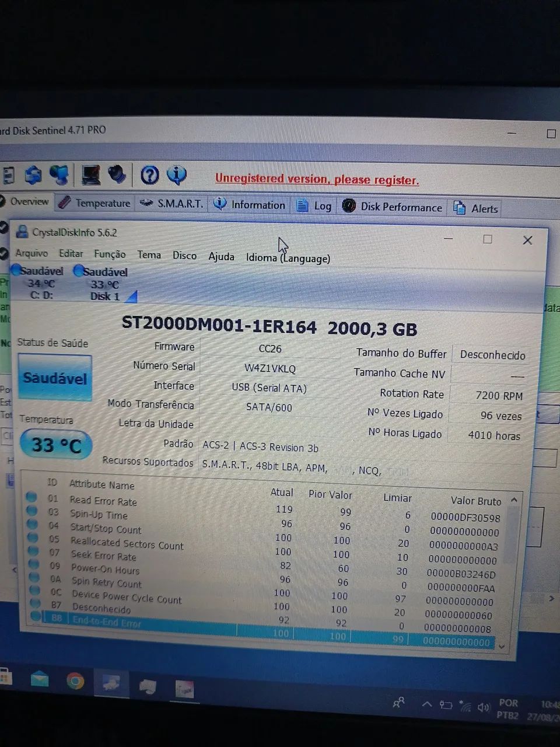This screenshot has width=560, height=747.
Task: Click the Tamanho do Buffer value Desconhecido
Action: point(492,355)
